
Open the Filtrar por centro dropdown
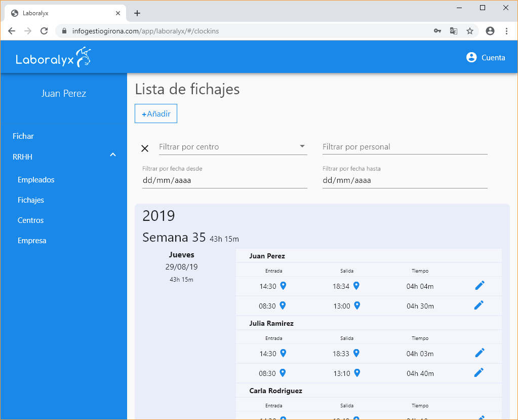(233, 147)
